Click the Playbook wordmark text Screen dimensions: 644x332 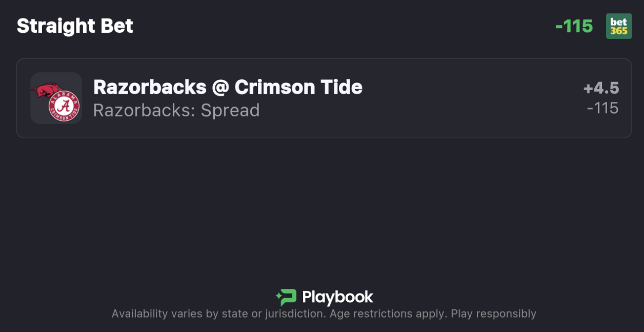coord(337,297)
